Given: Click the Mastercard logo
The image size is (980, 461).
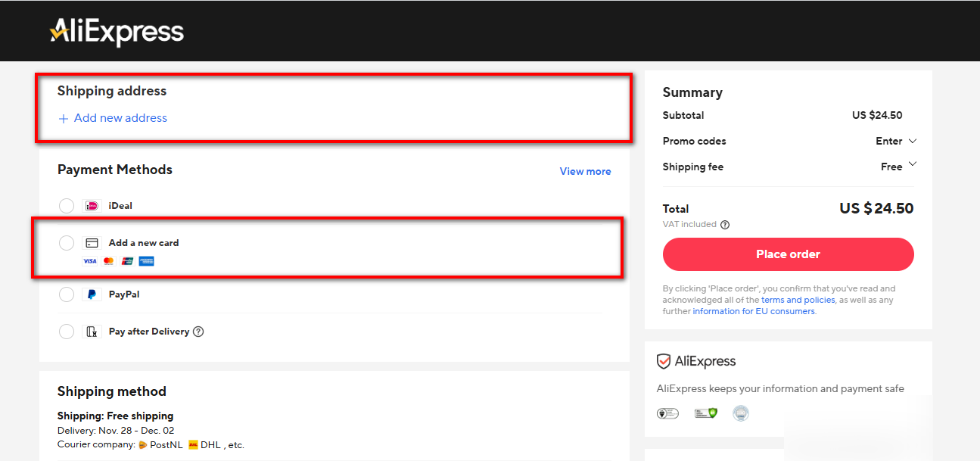Looking at the screenshot, I should tap(108, 261).
